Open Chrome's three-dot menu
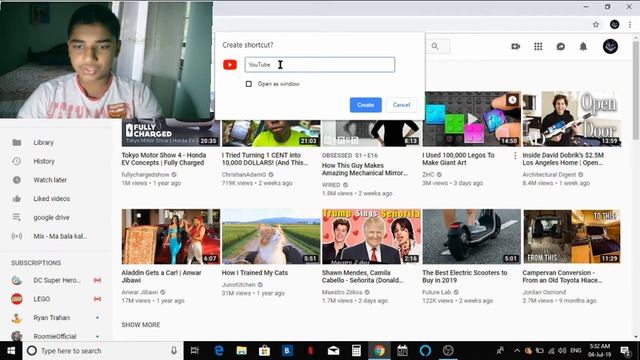The height and width of the screenshot is (360, 640). coord(630,24)
